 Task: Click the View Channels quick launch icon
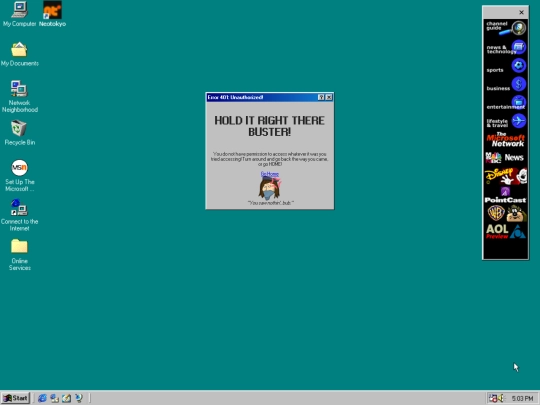(x=79, y=398)
